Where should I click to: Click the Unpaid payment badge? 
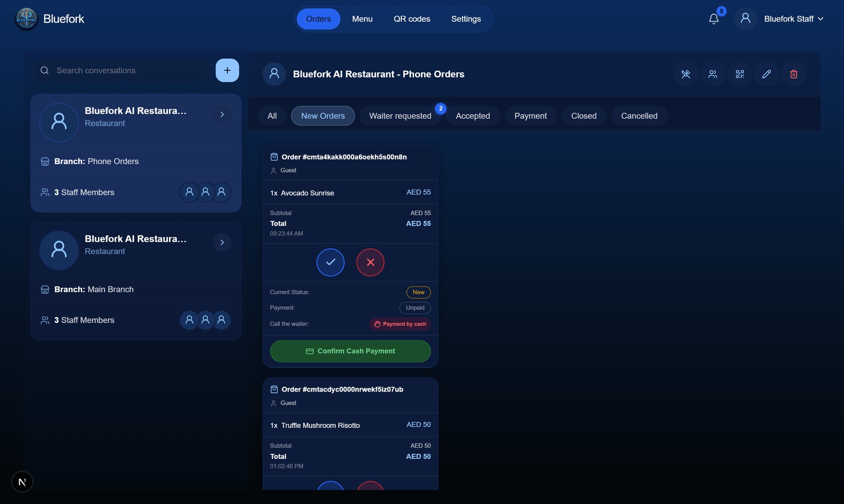click(415, 308)
